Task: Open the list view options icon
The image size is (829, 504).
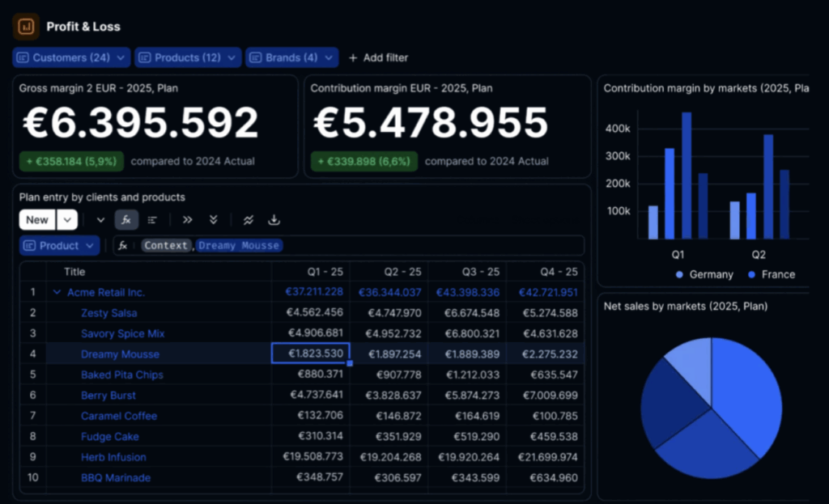Action: pyautogui.click(x=153, y=219)
